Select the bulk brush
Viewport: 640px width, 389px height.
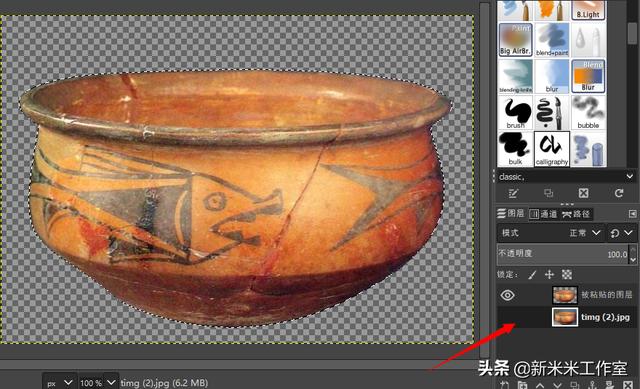tap(516, 149)
